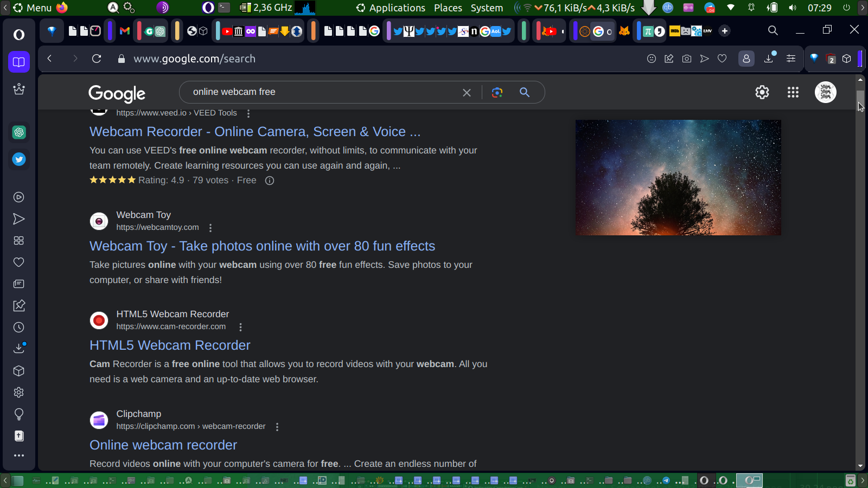This screenshot has width=868, height=488.
Task: Open the volume control in the system tray
Action: click(x=793, y=8)
